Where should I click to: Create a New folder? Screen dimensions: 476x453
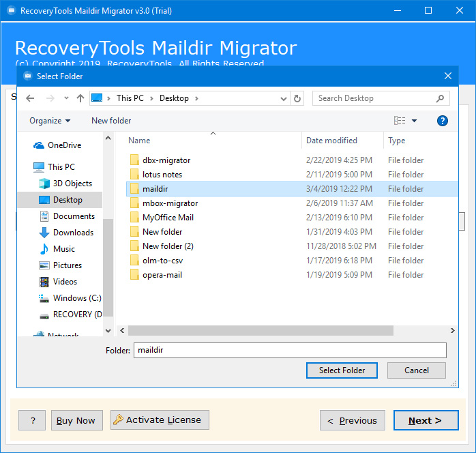(111, 121)
